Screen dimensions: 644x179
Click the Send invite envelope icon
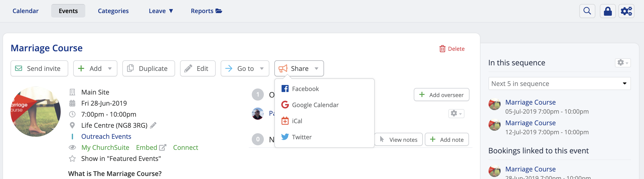(19, 68)
